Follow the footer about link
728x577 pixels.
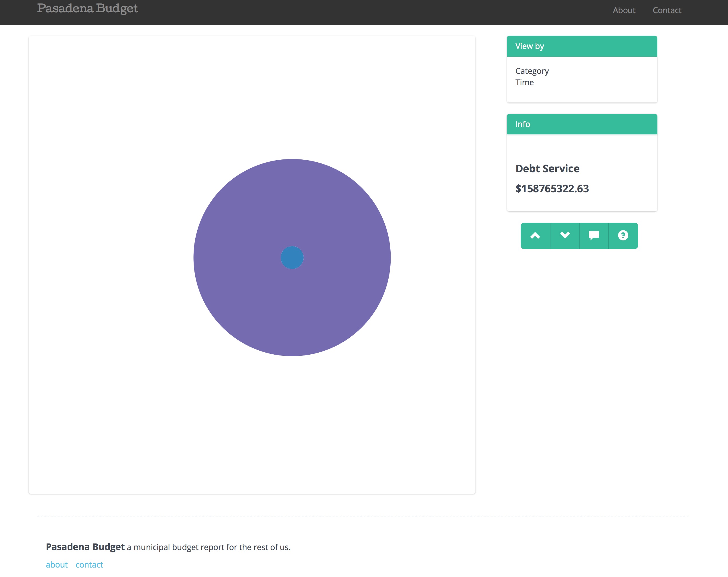(x=56, y=564)
